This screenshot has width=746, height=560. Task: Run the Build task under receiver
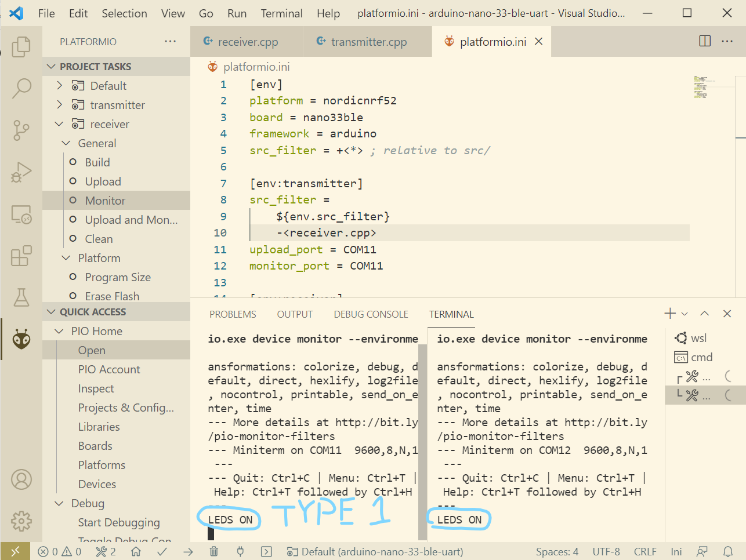[117, 162]
